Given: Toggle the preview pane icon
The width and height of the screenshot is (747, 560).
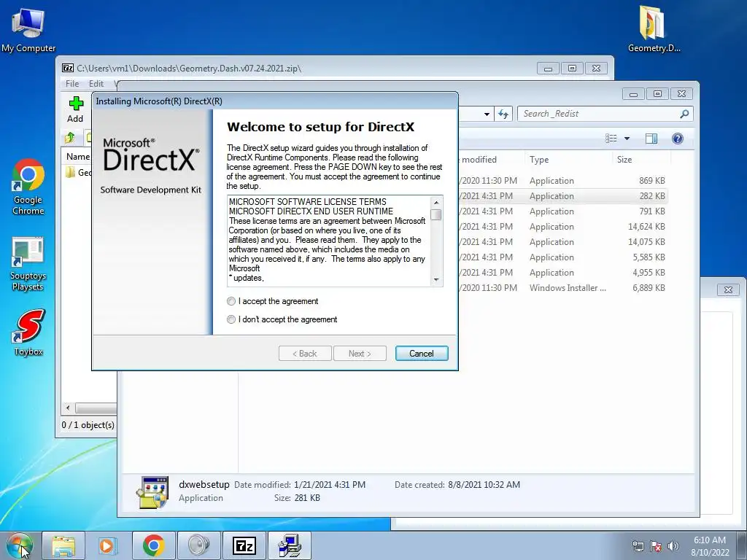Looking at the screenshot, I should 651,139.
